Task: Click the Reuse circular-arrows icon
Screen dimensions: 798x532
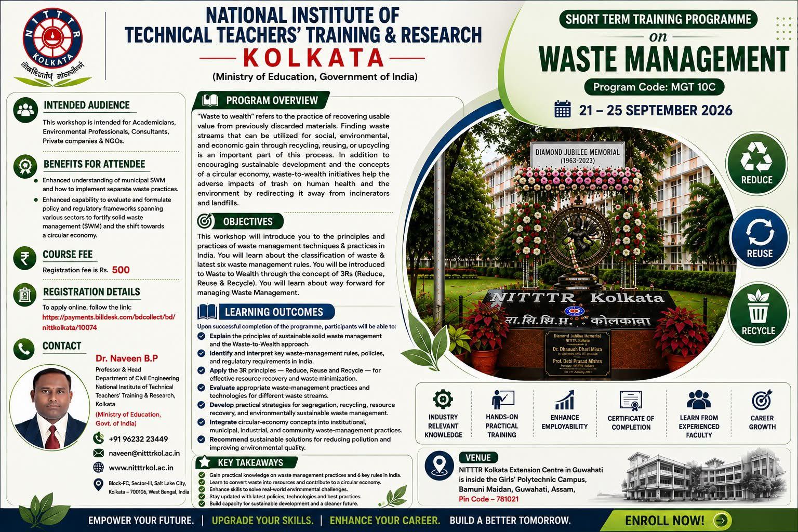Action: [x=759, y=238]
